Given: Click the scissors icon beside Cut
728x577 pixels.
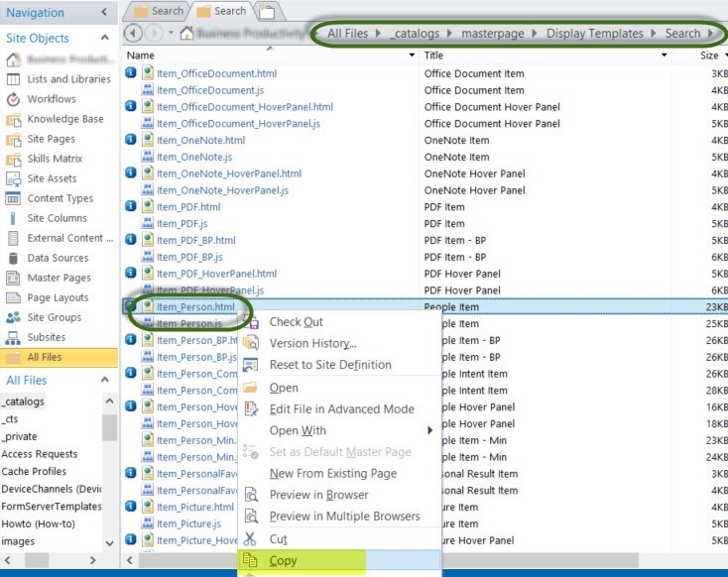Looking at the screenshot, I should click(250, 539).
